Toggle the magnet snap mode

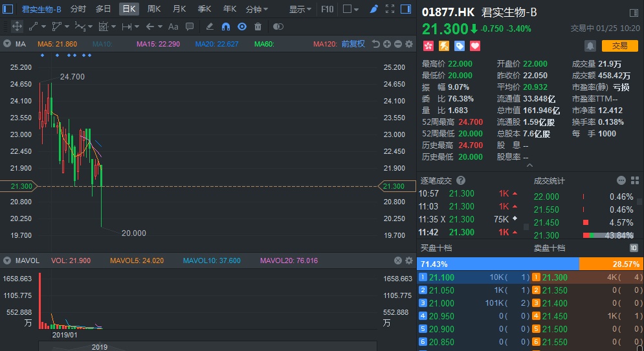pos(225,27)
